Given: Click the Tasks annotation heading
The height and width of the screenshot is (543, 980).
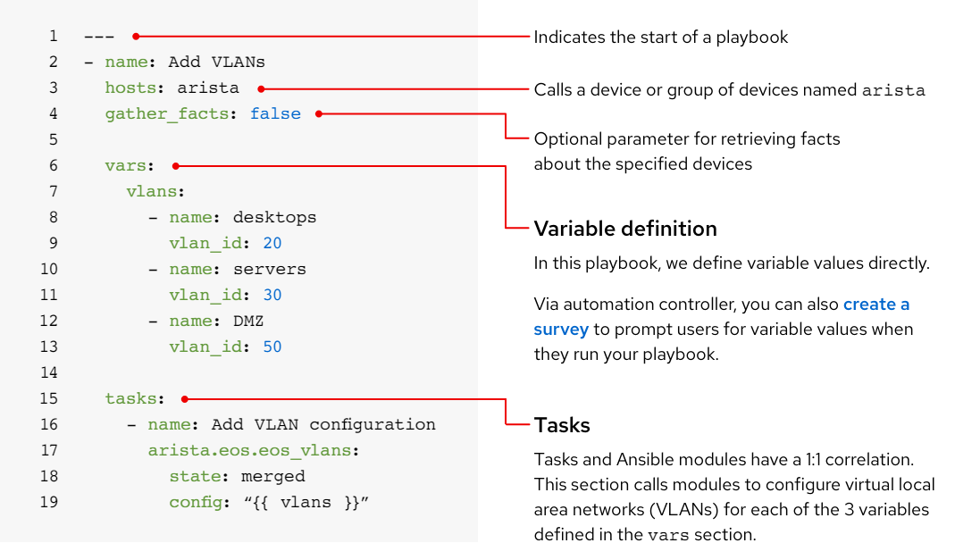Looking at the screenshot, I should pyautogui.click(x=562, y=425).
